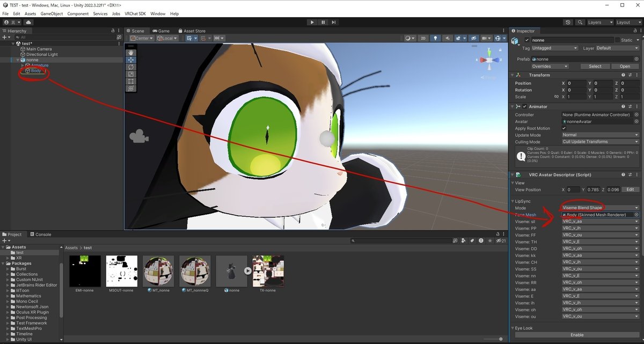The image size is (644, 344).
Task: Expand the XR folder in Assets
Action: tap(8, 258)
